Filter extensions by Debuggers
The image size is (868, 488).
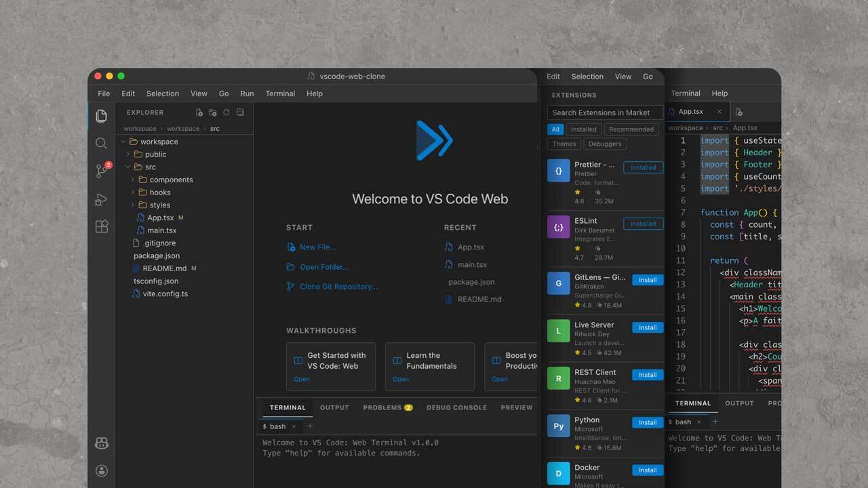coord(605,144)
